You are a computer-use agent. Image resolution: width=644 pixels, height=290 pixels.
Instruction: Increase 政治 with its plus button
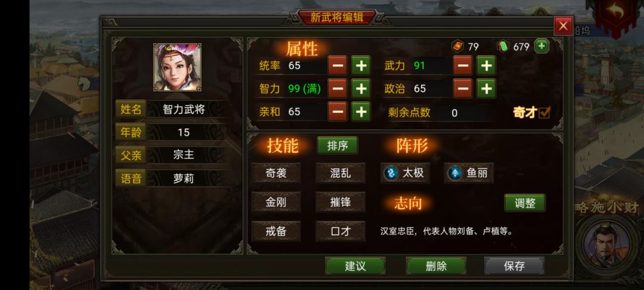486,89
